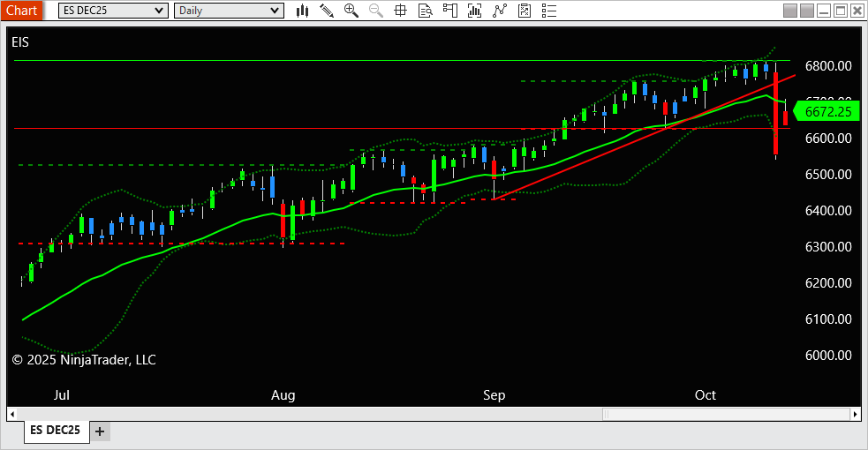Open the Chart Trader icon
Image resolution: width=868 pixels, height=450 pixels.
click(x=450, y=11)
